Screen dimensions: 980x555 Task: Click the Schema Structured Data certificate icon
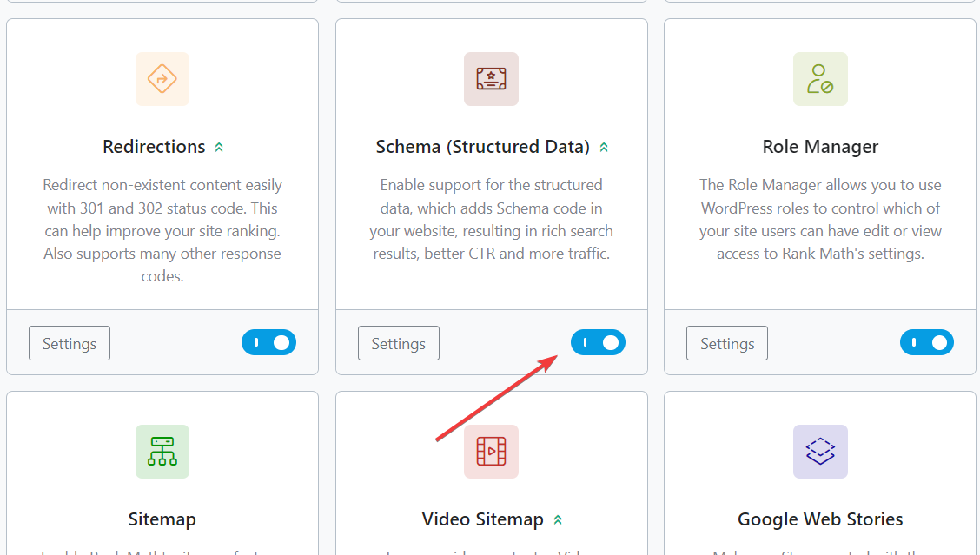click(x=491, y=79)
